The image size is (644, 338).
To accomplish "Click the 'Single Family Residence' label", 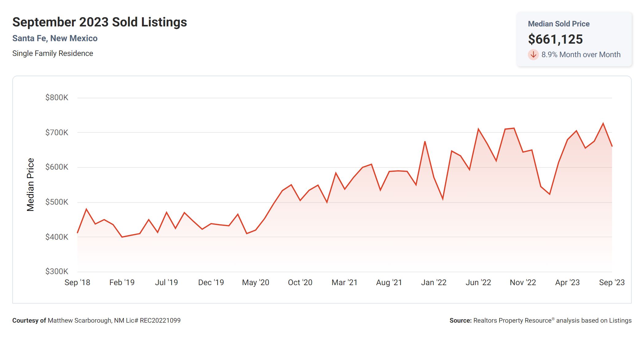I will [53, 53].
